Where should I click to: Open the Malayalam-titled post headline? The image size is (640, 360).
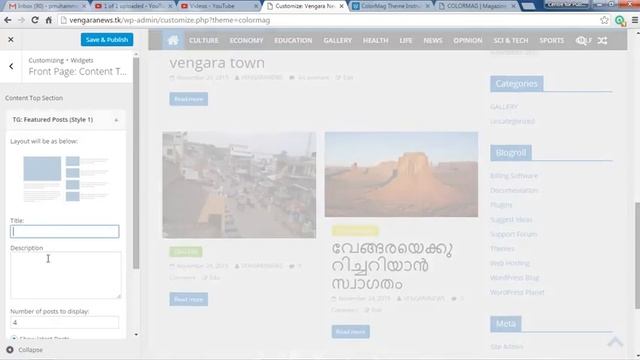(x=392, y=266)
